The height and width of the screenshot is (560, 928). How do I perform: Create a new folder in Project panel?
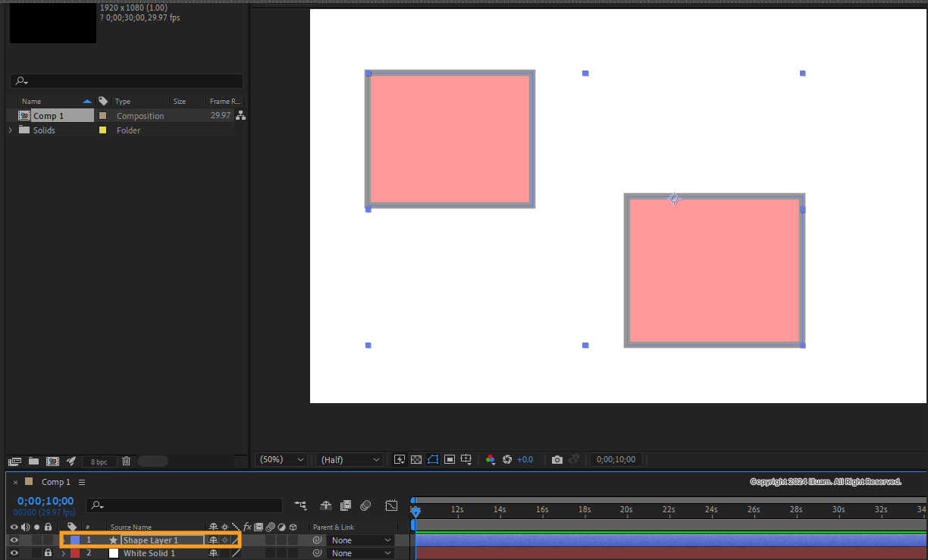pyautogui.click(x=33, y=461)
